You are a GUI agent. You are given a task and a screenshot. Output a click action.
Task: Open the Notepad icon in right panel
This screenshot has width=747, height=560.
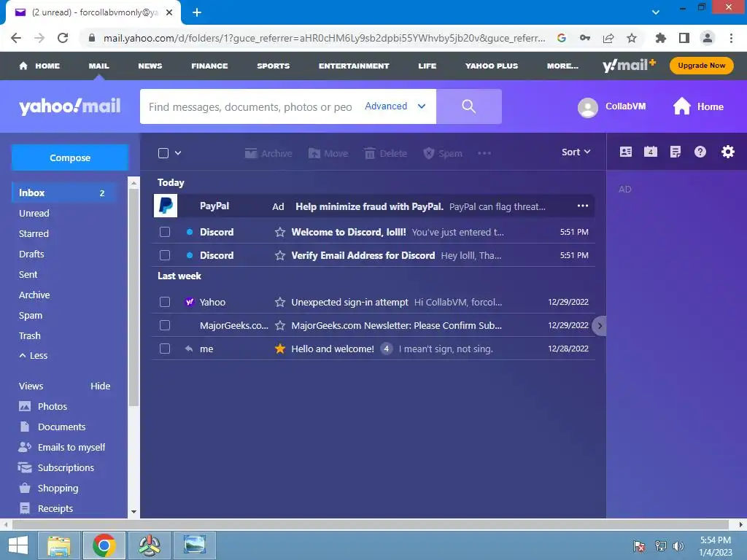(675, 152)
